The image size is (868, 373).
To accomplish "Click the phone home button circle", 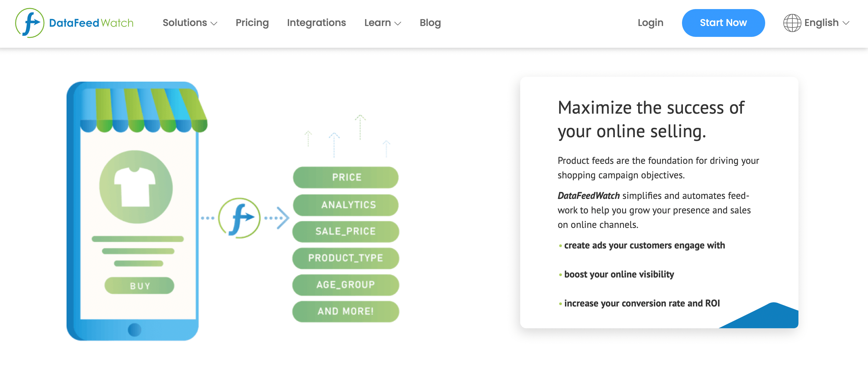I will click(135, 329).
